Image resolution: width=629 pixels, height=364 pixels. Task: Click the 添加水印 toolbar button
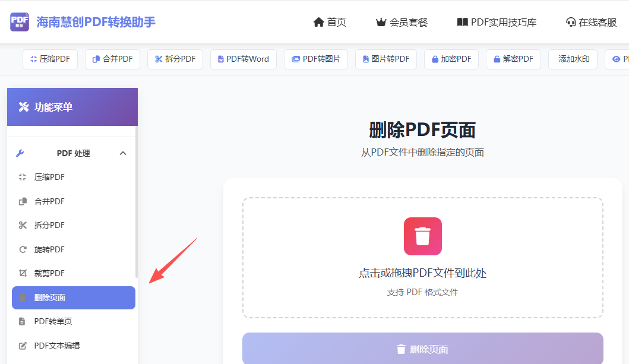coord(573,59)
